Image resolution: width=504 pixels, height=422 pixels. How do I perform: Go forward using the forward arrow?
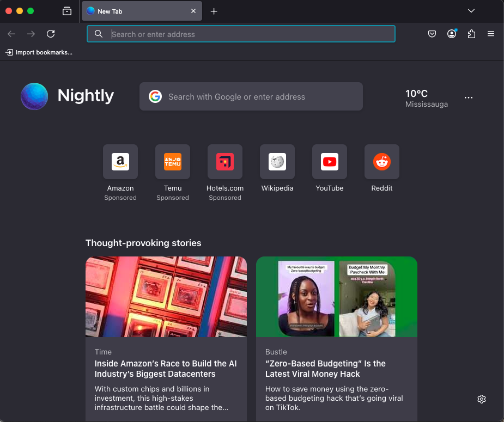(31, 34)
